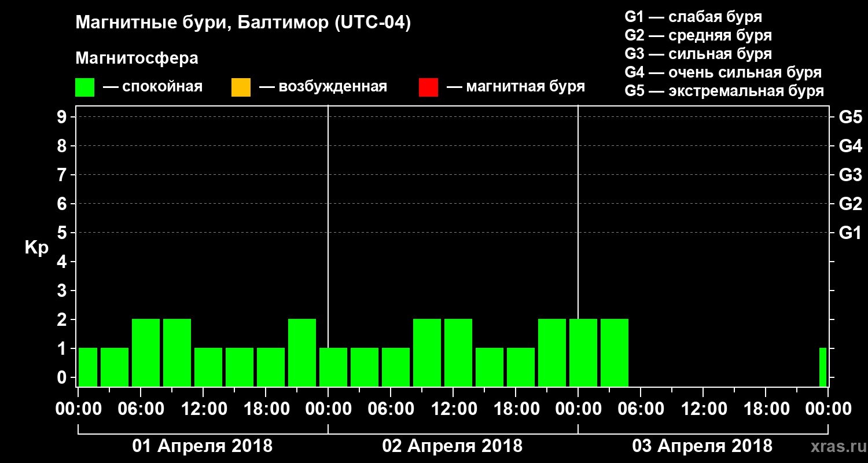868x463 pixels.
Task: Click legend line 'G4 — очень сильная буря'
Action: click(723, 72)
